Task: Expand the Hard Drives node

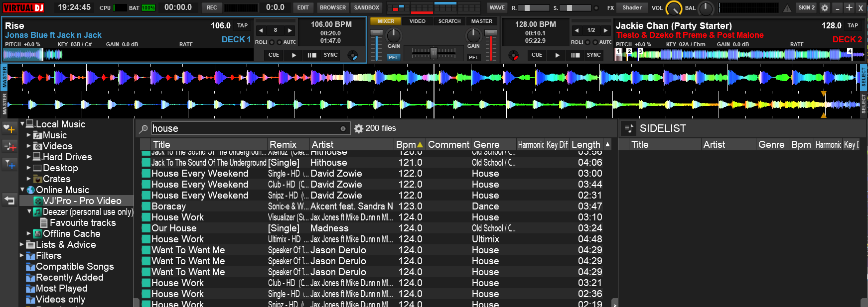Action: [x=29, y=157]
